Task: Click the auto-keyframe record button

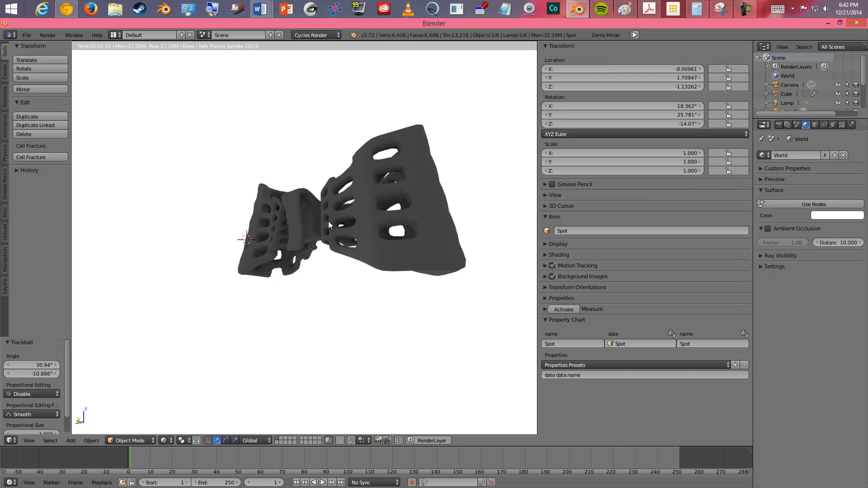Action: (412, 482)
